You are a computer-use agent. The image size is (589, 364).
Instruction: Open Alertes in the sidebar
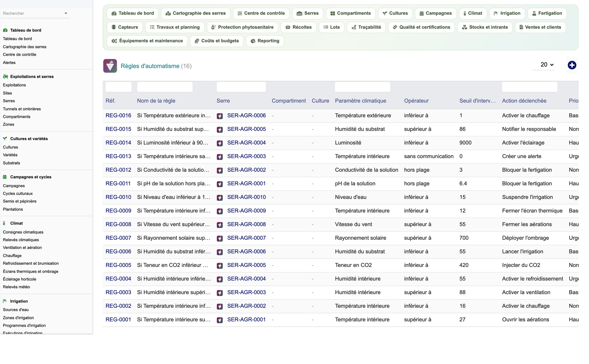tap(9, 63)
